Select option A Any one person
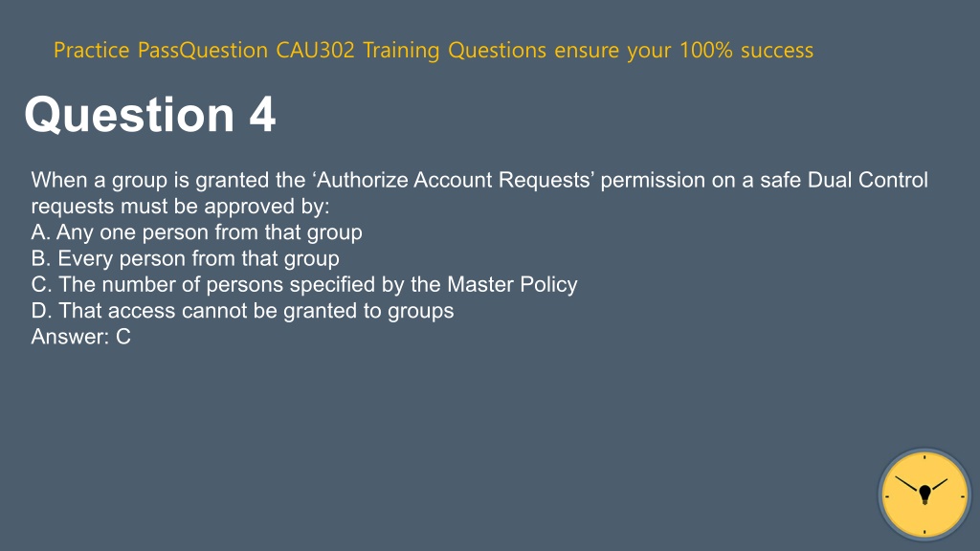Viewport: 980px width, 551px height. coord(196,232)
